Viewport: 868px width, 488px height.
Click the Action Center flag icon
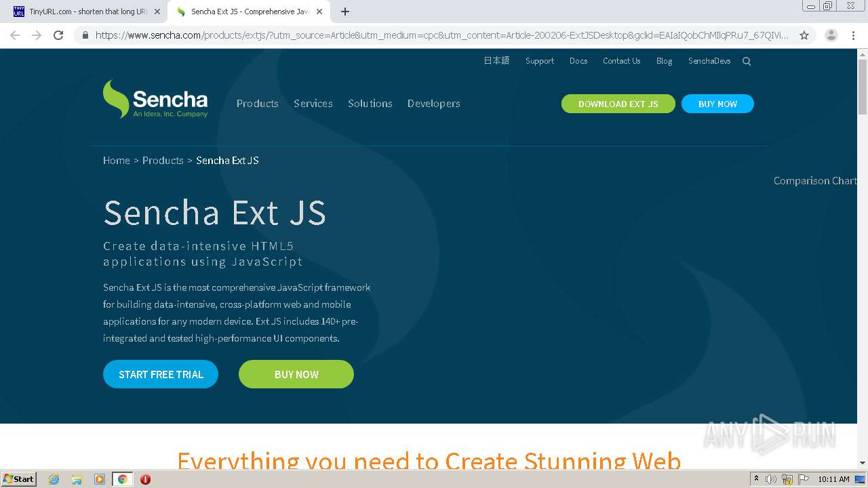pos(804,479)
